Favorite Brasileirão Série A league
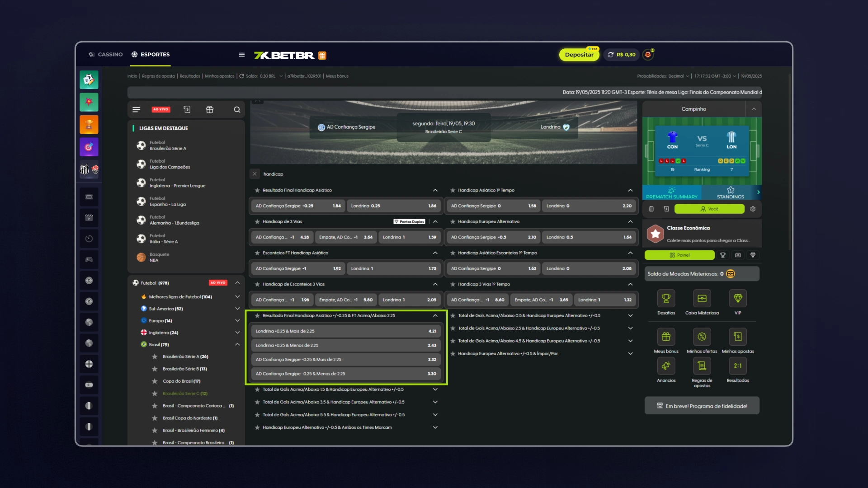 tap(155, 357)
